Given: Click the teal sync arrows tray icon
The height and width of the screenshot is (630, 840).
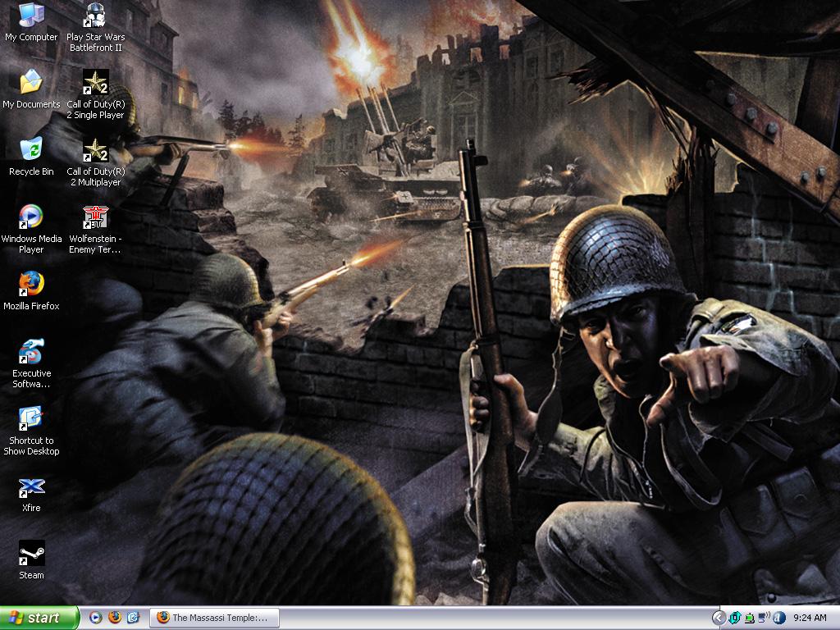Looking at the screenshot, I should click(x=734, y=619).
